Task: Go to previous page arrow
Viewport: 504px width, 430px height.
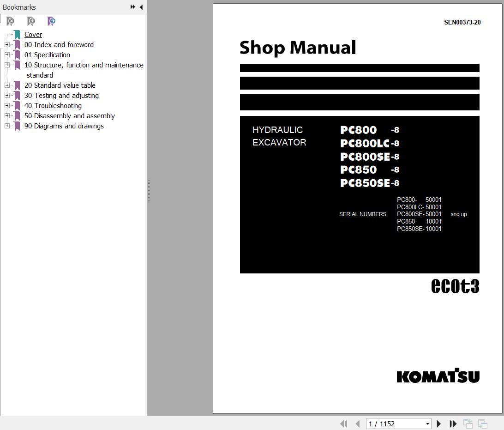Action: point(357,424)
